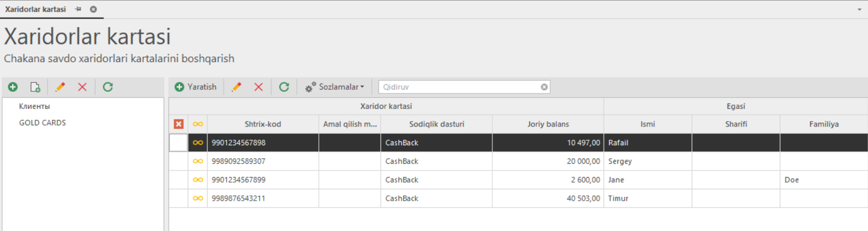Click the left panel refresh icon
The image size is (868, 231).
(x=108, y=87)
